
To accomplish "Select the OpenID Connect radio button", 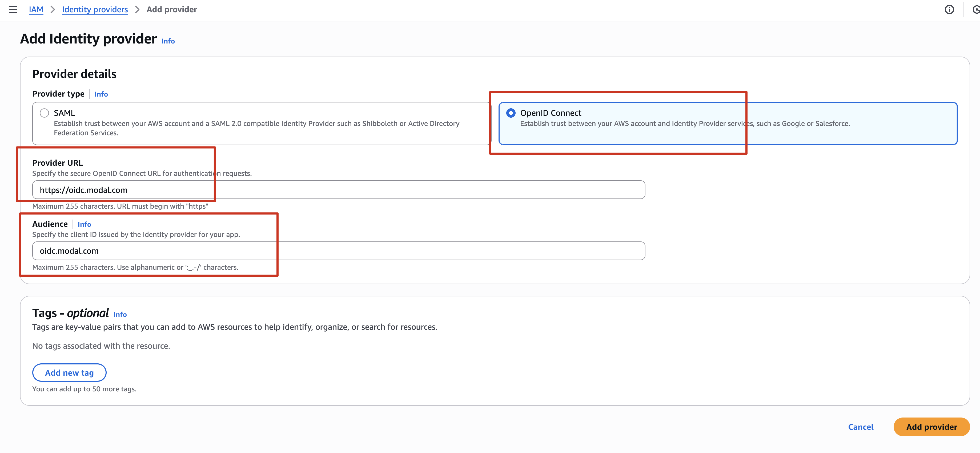I will 511,113.
